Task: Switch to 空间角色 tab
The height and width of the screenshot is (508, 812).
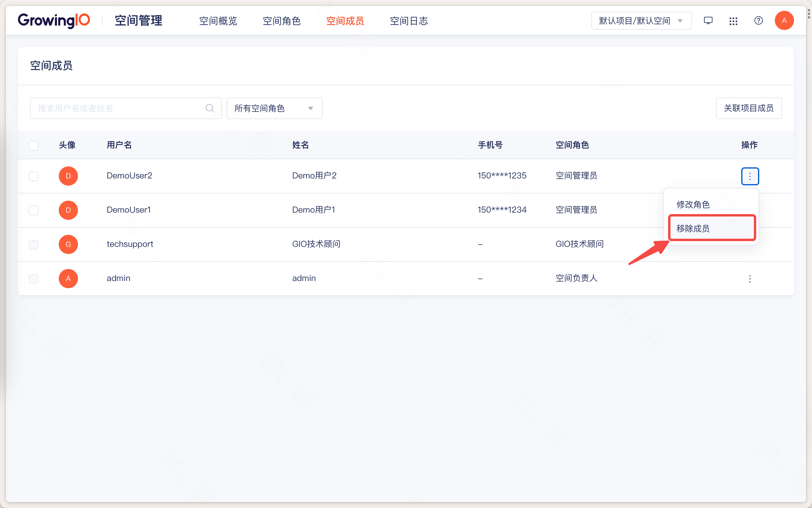Action: pos(282,21)
